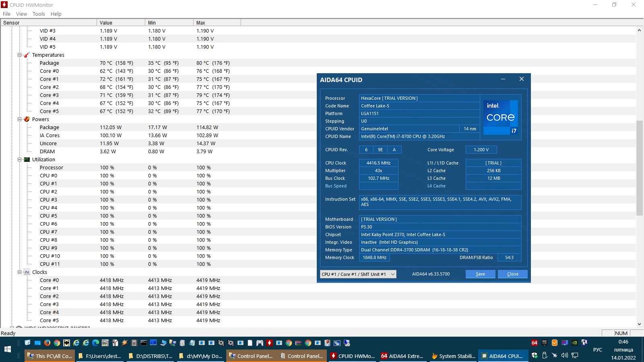The width and height of the screenshot is (644, 362).
Task: Select the Package power row
Action: click(318, 128)
